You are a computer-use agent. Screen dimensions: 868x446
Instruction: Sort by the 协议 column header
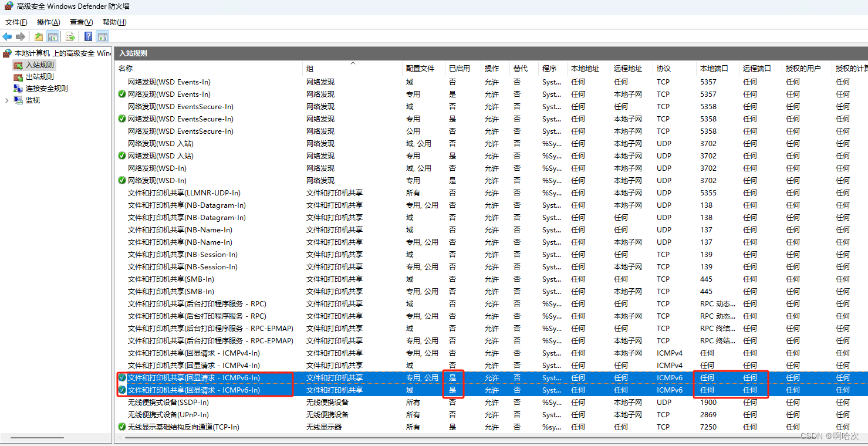coord(664,69)
